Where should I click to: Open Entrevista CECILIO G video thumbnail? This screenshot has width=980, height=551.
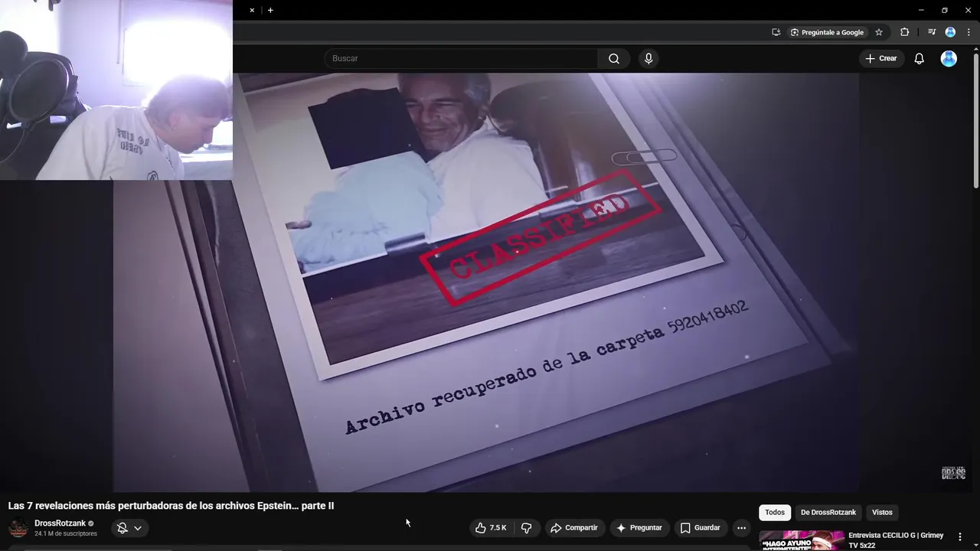[x=802, y=540]
